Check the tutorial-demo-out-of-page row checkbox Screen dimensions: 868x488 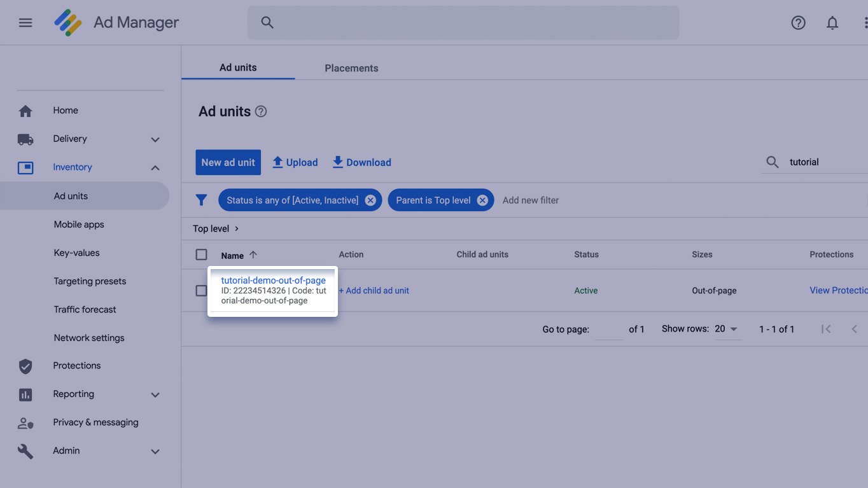(201, 290)
